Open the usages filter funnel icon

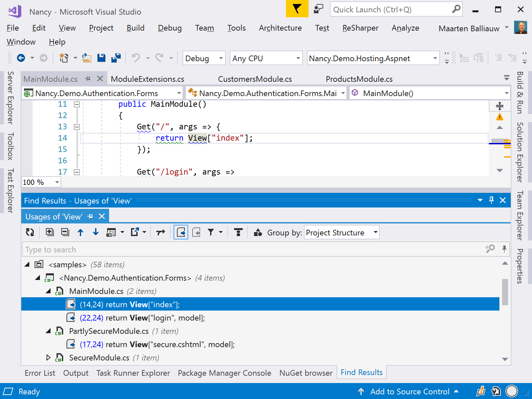coord(211,232)
